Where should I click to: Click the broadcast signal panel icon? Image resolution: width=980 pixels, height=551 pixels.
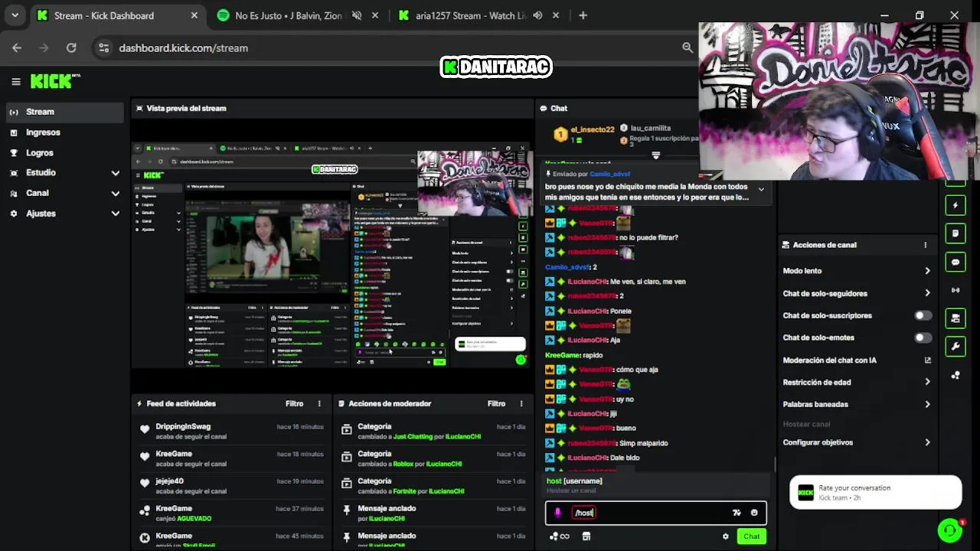tap(955, 290)
